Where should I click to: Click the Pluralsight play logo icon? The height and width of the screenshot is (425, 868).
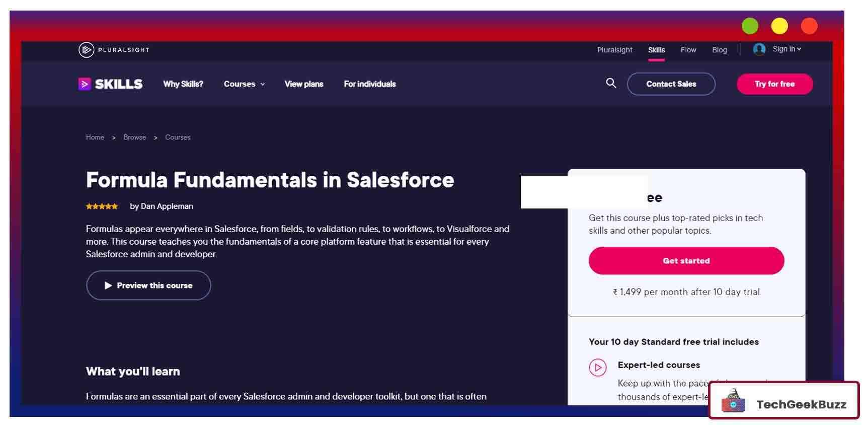click(87, 49)
